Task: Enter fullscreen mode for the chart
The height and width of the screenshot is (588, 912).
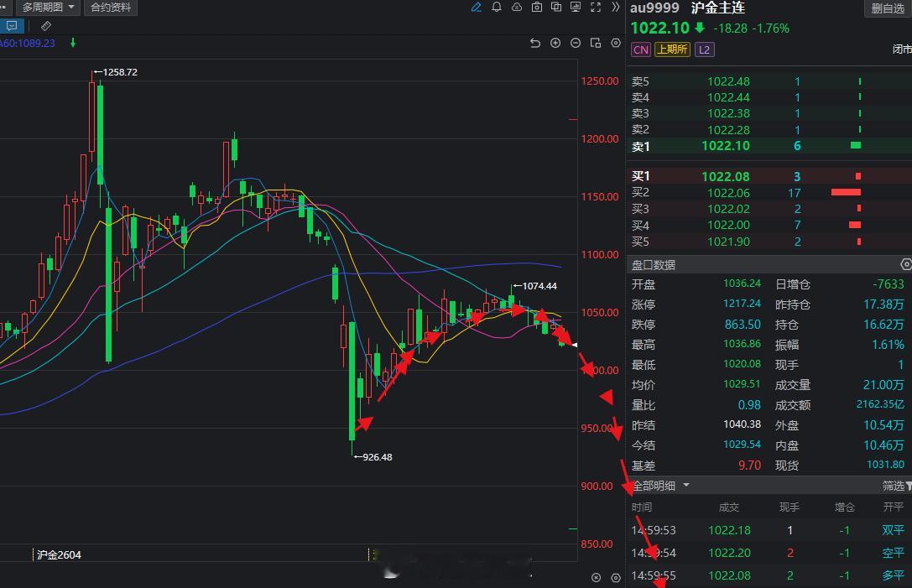Action: click(597, 8)
